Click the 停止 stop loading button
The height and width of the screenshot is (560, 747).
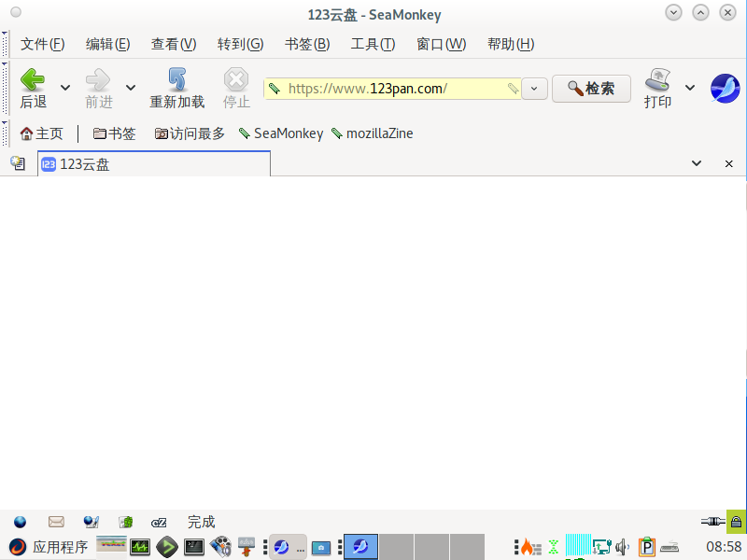tap(236, 88)
